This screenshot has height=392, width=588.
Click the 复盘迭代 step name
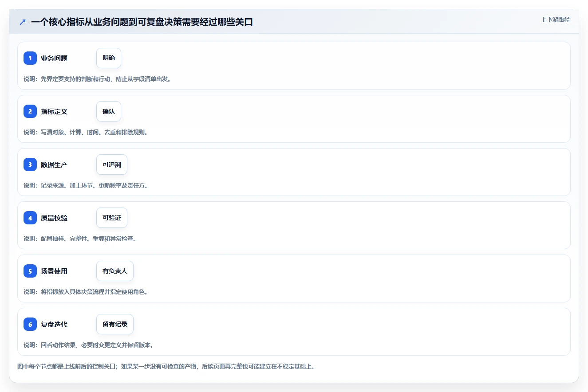pyautogui.click(x=54, y=324)
